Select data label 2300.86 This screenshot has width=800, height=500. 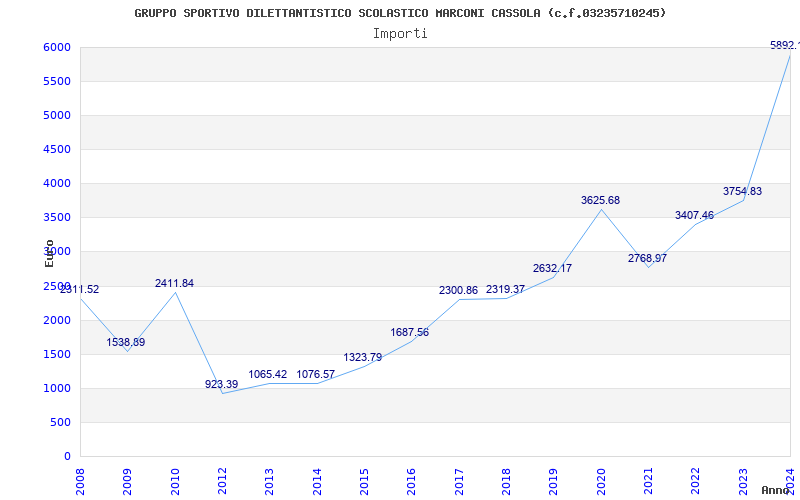click(x=459, y=290)
